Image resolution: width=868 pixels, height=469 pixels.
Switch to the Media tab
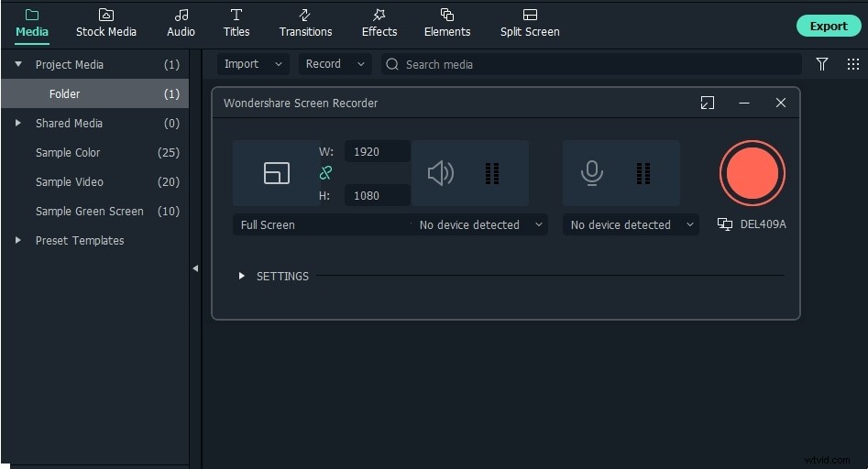coord(31,23)
